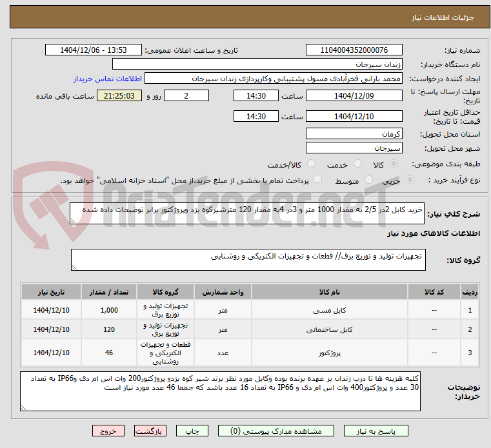Click the متر unit cell for کابل ساختمانی

(x=223, y=329)
